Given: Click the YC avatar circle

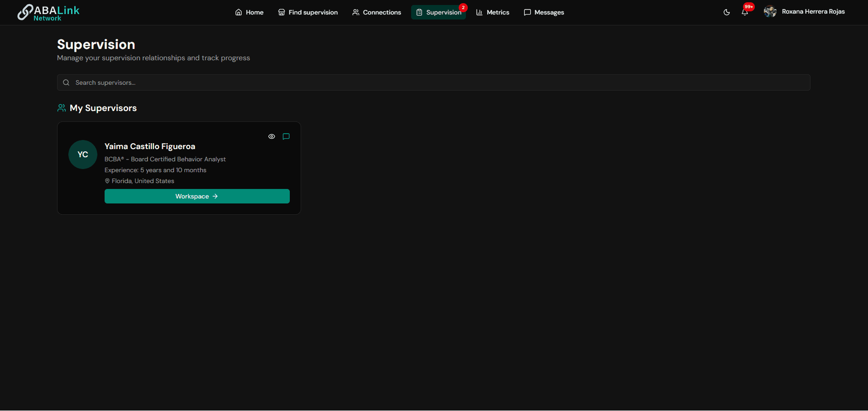Looking at the screenshot, I should [83, 155].
